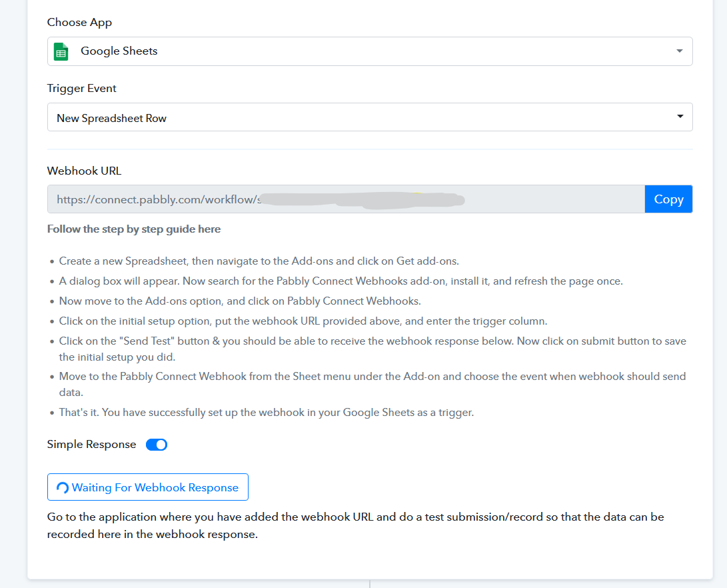This screenshot has height=588, width=727.
Task: Click the Choose App label
Action: coord(79,22)
